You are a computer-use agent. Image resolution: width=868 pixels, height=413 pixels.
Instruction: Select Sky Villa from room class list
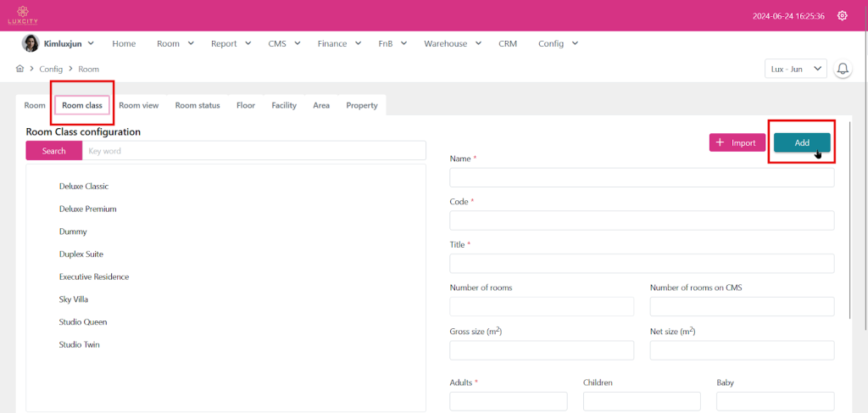click(74, 299)
